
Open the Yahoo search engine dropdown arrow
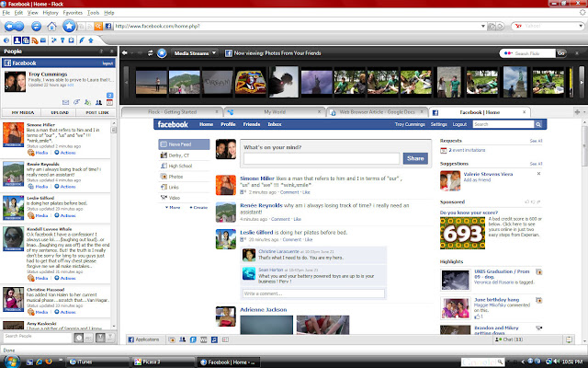[581, 27]
